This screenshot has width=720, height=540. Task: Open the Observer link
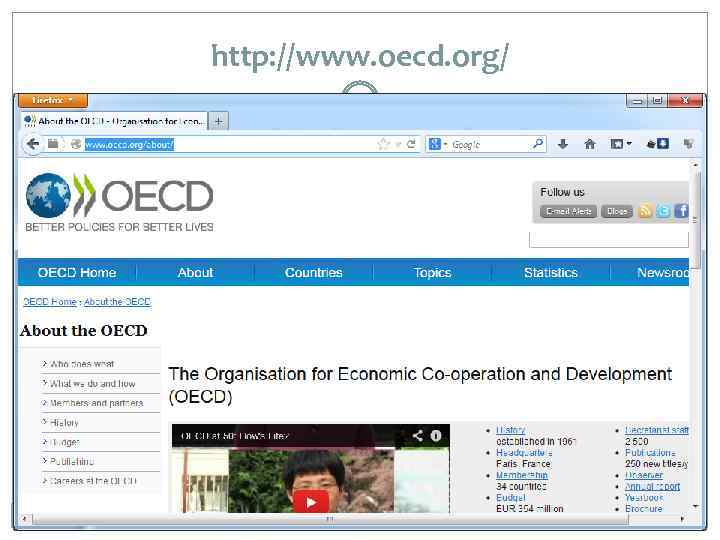(x=644, y=475)
